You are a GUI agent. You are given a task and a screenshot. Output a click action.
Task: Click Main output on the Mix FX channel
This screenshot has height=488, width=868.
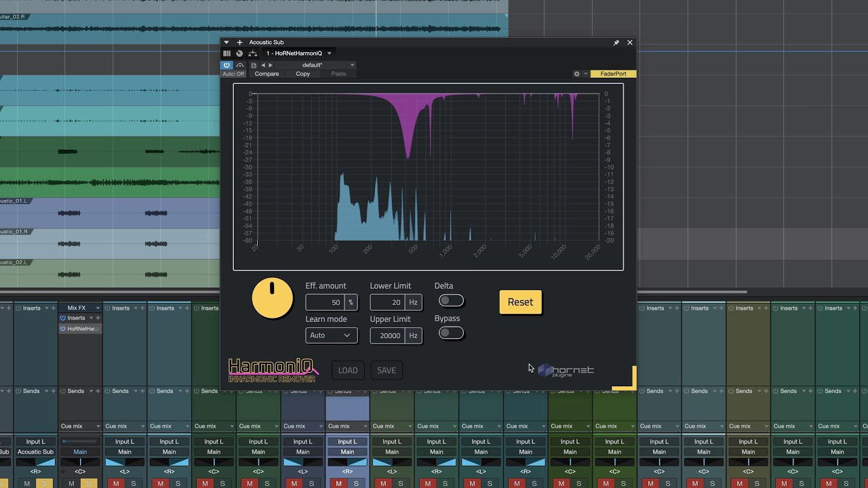(80, 452)
